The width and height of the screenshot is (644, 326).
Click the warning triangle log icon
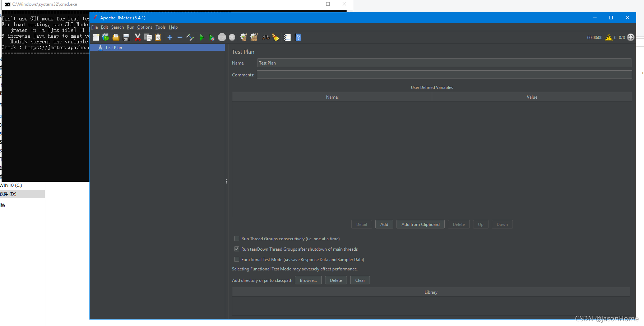click(609, 37)
